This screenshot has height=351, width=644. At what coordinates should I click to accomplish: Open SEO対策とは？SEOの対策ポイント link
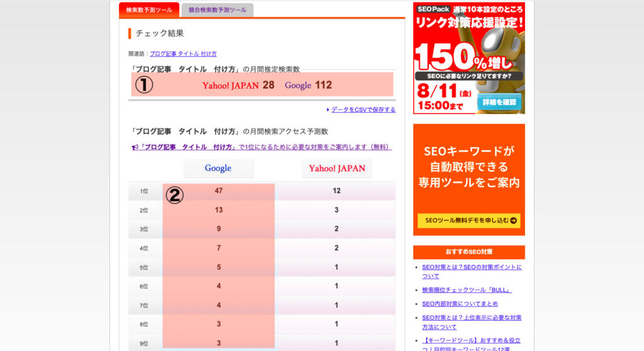pyautogui.click(x=472, y=272)
